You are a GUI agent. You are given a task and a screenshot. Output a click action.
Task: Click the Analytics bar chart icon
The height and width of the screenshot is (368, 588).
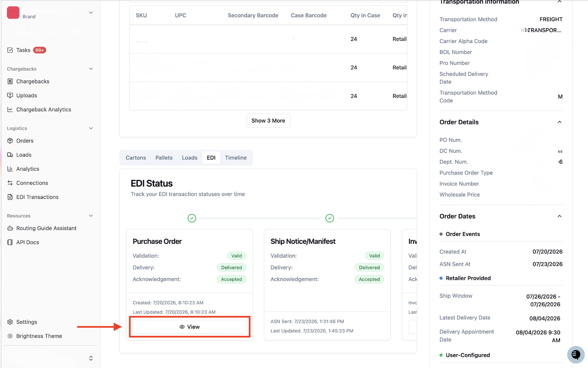(x=10, y=169)
